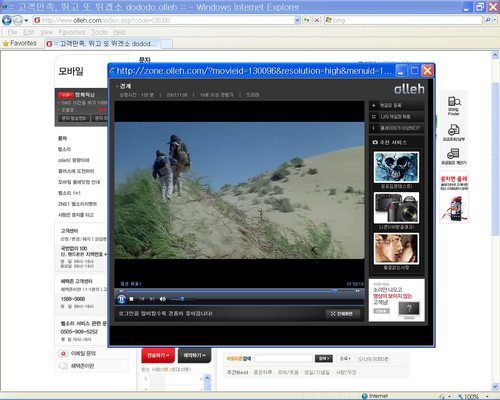Click the 1+1 item in the left menu
Viewport: 500px width, 400px height.
(x=69, y=193)
